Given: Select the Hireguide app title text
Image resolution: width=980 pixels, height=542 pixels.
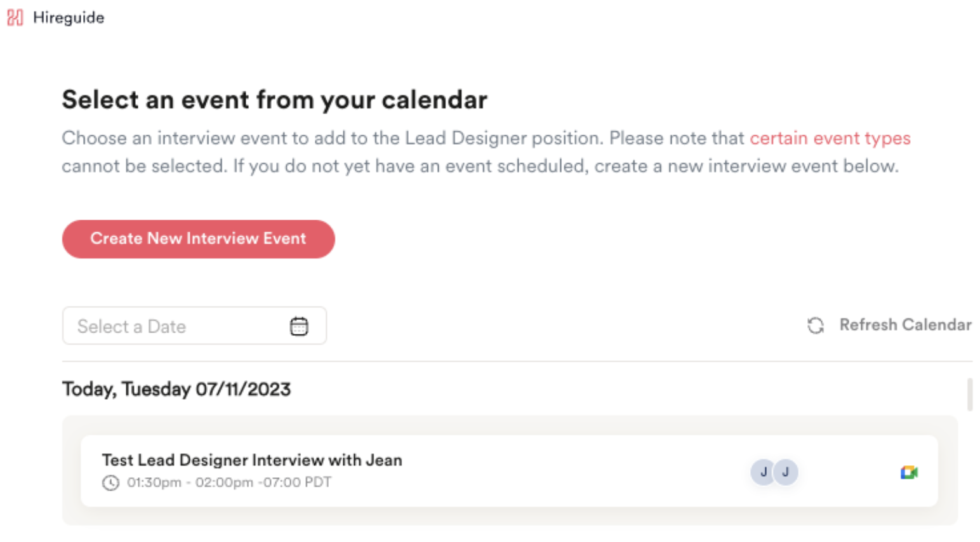Looking at the screenshot, I should click(x=70, y=18).
